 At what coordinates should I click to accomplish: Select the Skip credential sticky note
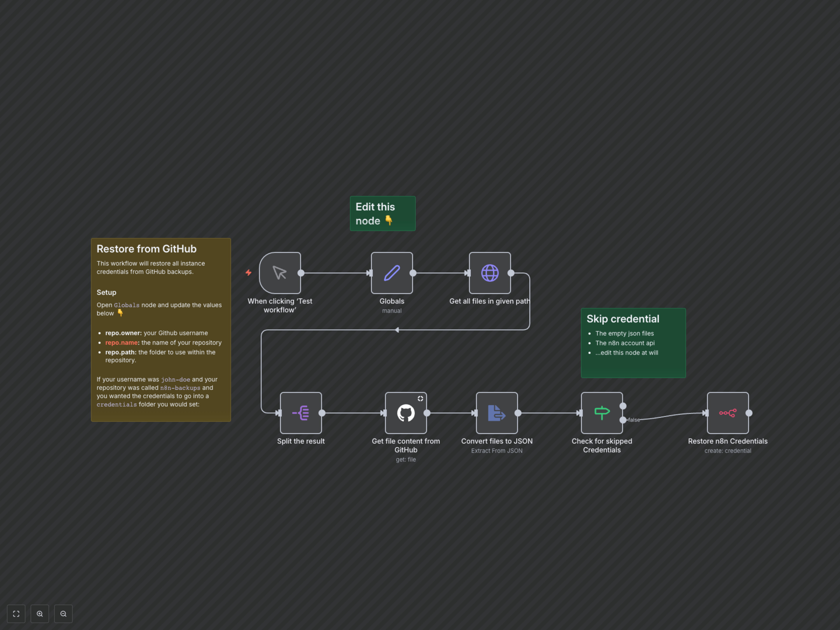(633, 343)
